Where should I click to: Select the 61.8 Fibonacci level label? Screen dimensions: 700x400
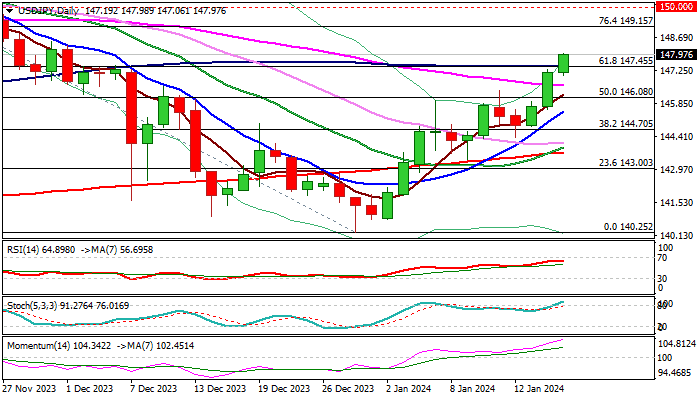(625, 60)
